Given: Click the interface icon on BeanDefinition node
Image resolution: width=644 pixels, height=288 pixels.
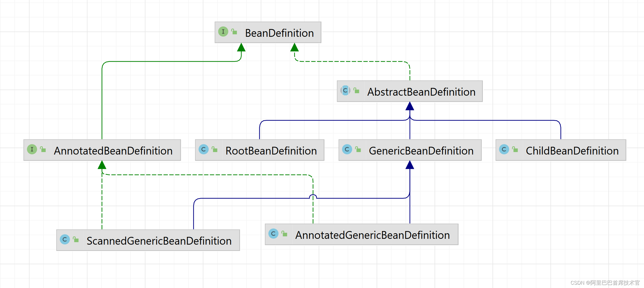Looking at the screenshot, I should pos(223,32).
